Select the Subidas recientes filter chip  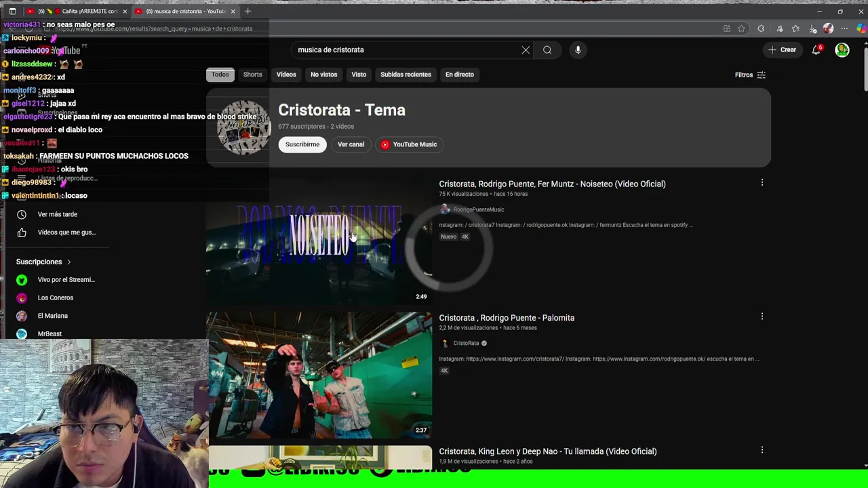(406, 75)
